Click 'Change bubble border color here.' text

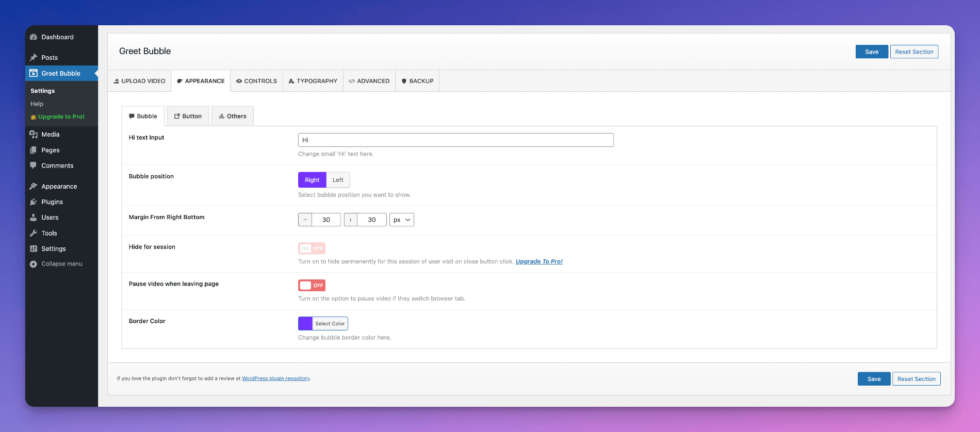[x=345, y=338]
